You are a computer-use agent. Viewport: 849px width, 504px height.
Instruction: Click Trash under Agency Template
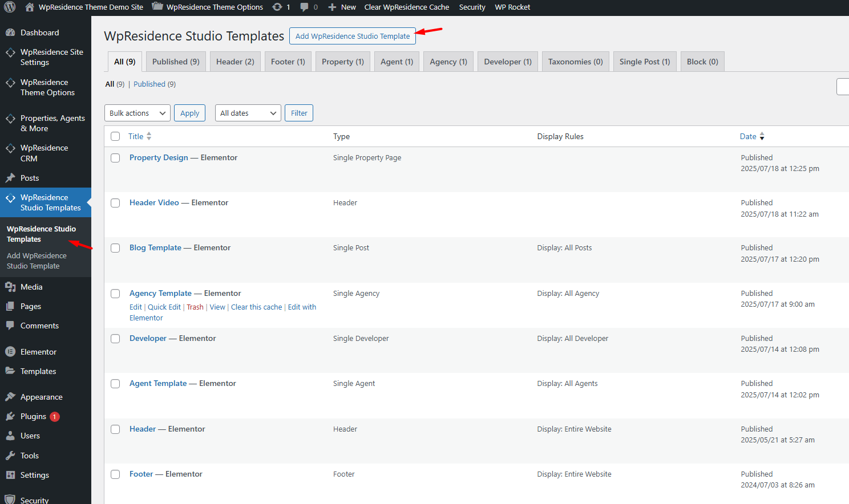point(195,307)
